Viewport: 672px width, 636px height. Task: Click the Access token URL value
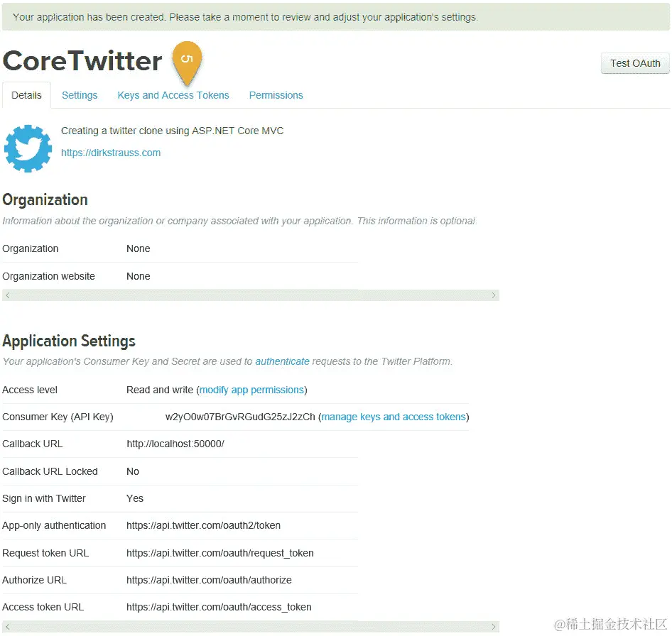pos(219,607)
